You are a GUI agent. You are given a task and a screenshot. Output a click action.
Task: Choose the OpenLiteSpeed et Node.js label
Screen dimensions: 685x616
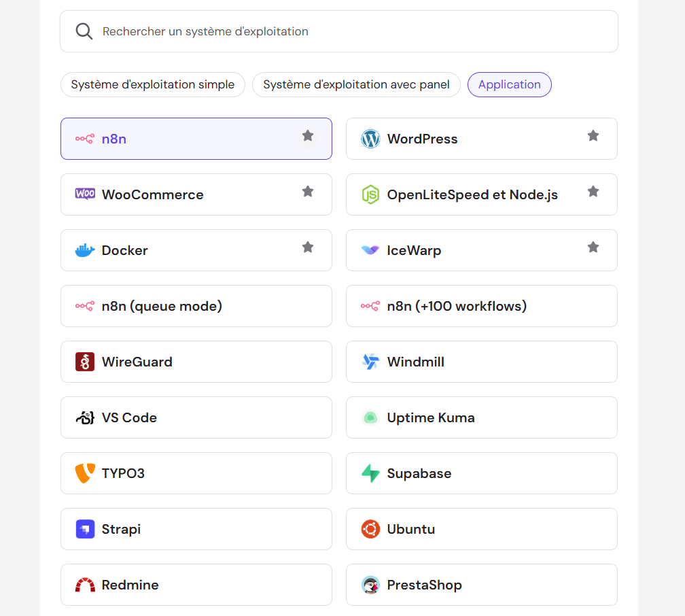(x=472, y=195)
